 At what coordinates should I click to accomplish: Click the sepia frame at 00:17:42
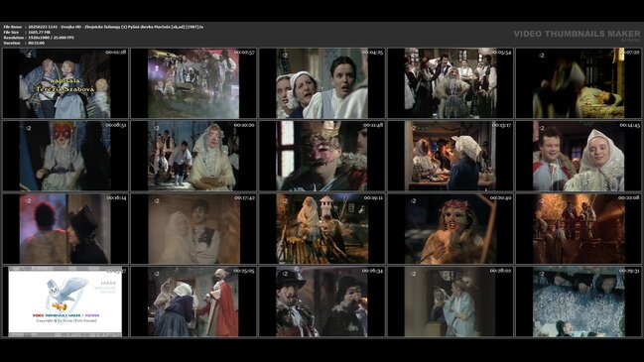click(193, 229)
